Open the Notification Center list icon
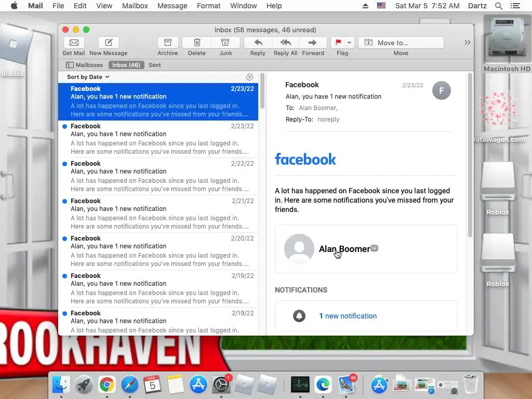Image resolution: width=532 pixels, height=399 pixels. [x=515, y=6]
